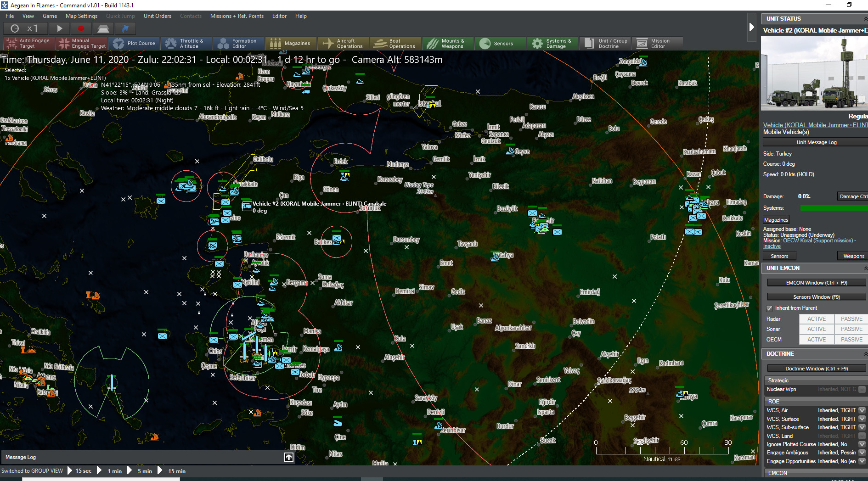The width and height of the screenshot is (868, 481).
Task: Open the Formation Editor
Action: click(238, 43)
